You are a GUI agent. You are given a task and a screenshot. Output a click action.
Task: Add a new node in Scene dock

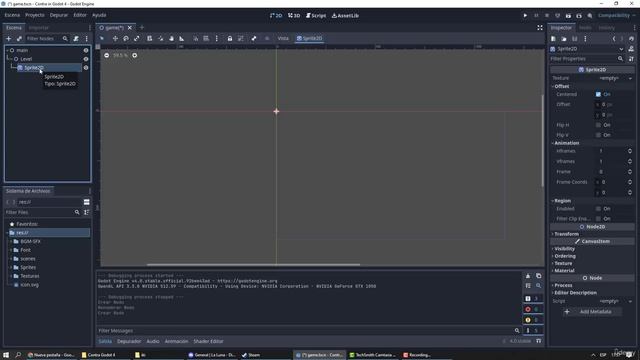[8, 38]
